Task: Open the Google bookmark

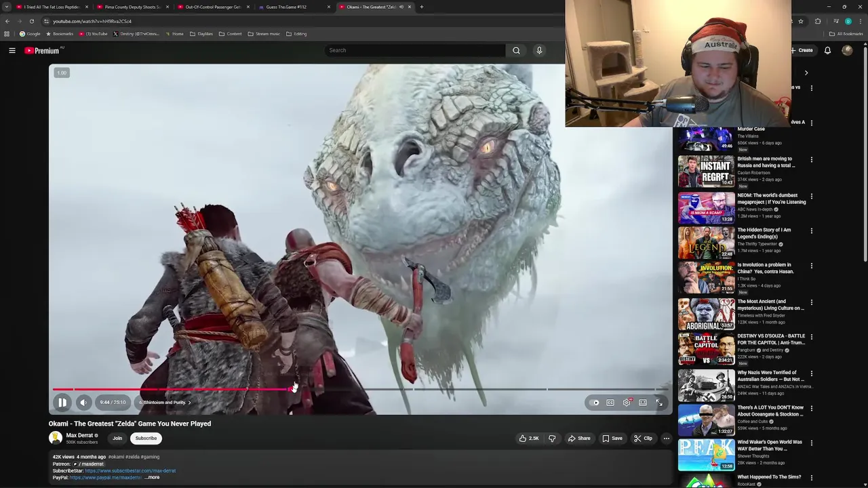Action: pos(30,34)
